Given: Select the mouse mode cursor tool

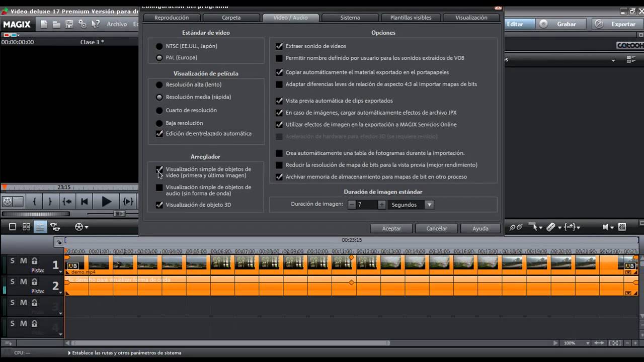Looking at the screenshot, I should (x=532, y=227).
